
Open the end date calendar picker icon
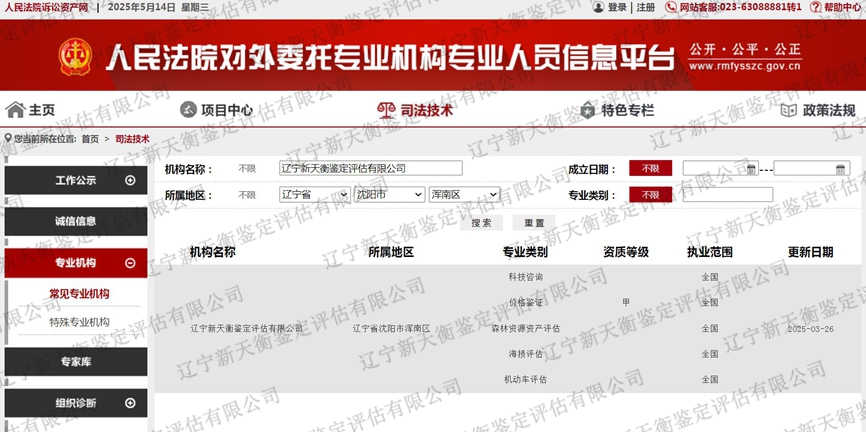tap(841, 169)
